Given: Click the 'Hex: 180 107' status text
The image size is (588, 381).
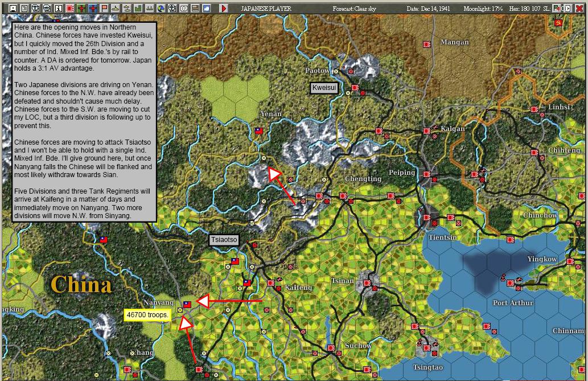Looking at the screenshot, I should 525,9.
